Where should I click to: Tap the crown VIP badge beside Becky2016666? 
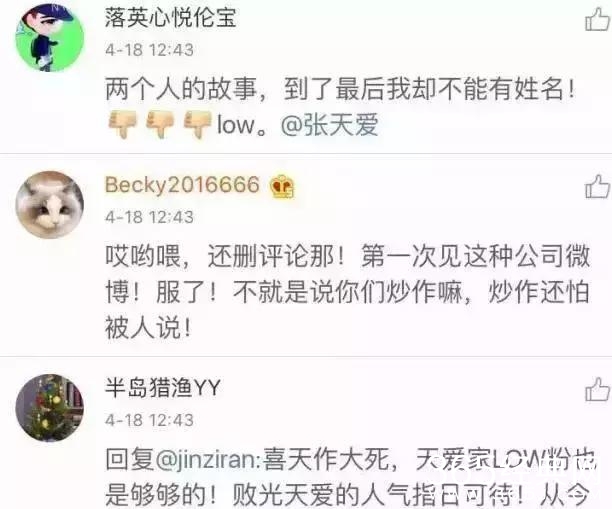[282, 186]
